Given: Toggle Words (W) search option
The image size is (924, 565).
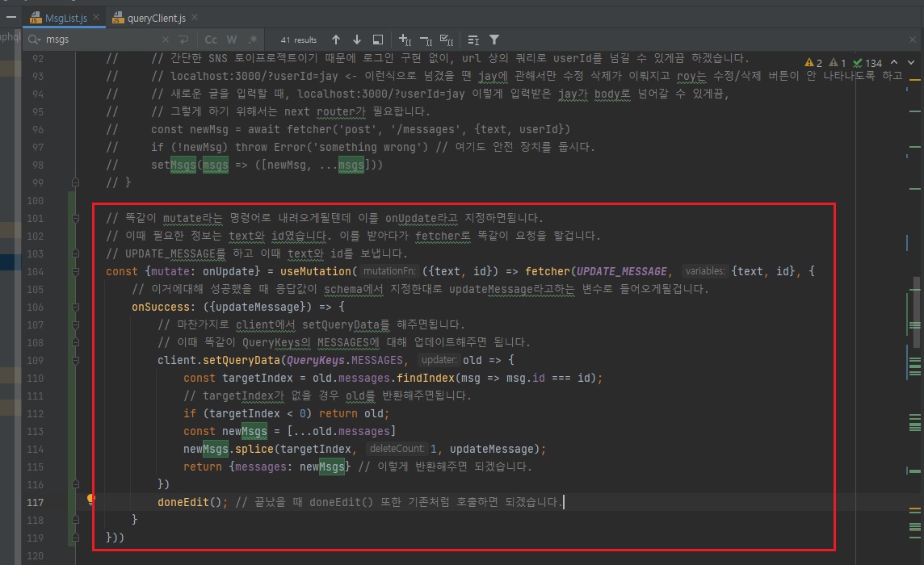Looking at the screenshot, I should click(232, 40).
